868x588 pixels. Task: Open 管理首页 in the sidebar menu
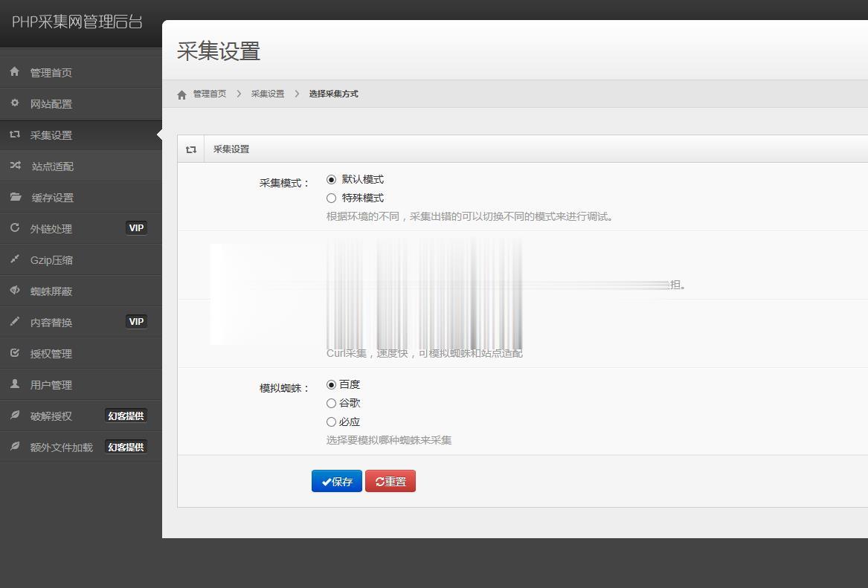click(x=81, y=72)
